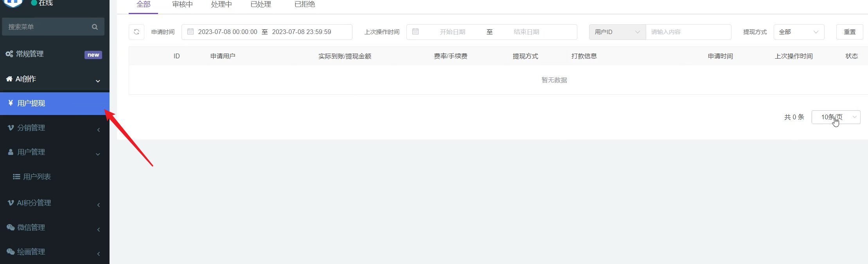
Task: Switch to the 审核中 tab
Action: tap(183, 5)
